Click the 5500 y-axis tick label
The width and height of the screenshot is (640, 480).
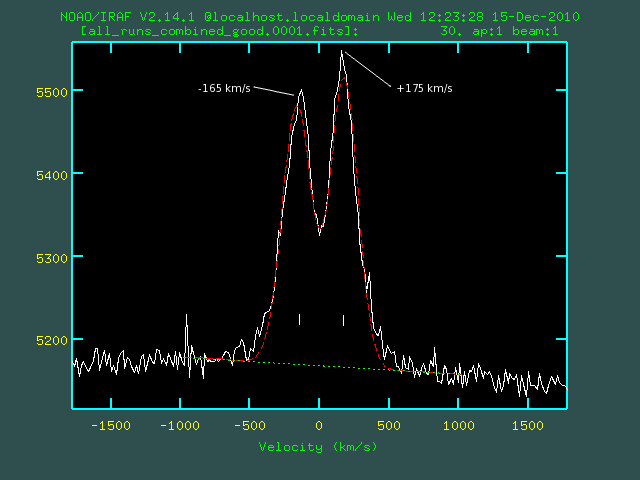pos(50,91)
